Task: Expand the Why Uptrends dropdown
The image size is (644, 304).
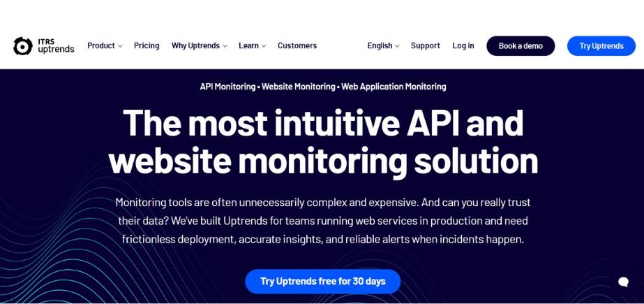Action: (199, 45)
